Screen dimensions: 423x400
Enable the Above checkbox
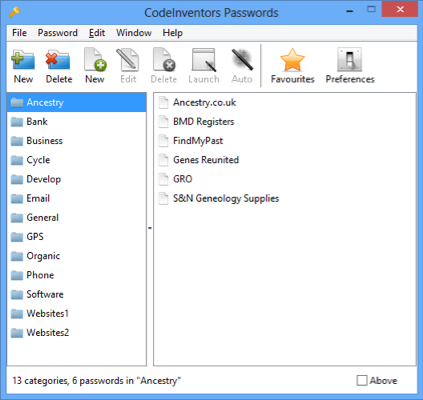pyautogui.click(x=362, y=380)
